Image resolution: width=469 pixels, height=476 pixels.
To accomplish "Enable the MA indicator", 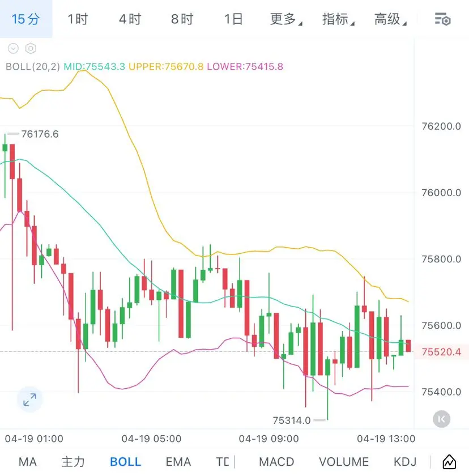I will (28, 462).
